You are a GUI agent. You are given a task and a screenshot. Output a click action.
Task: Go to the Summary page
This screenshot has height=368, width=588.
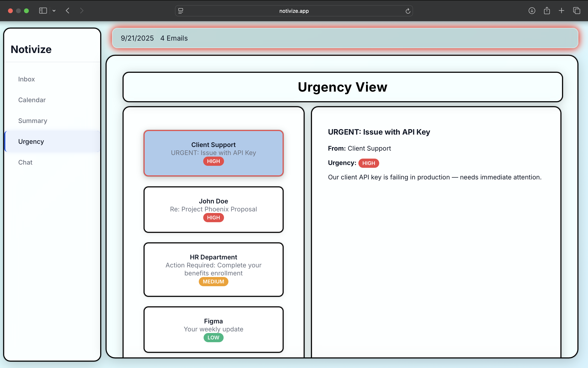(x=33, y=121)
